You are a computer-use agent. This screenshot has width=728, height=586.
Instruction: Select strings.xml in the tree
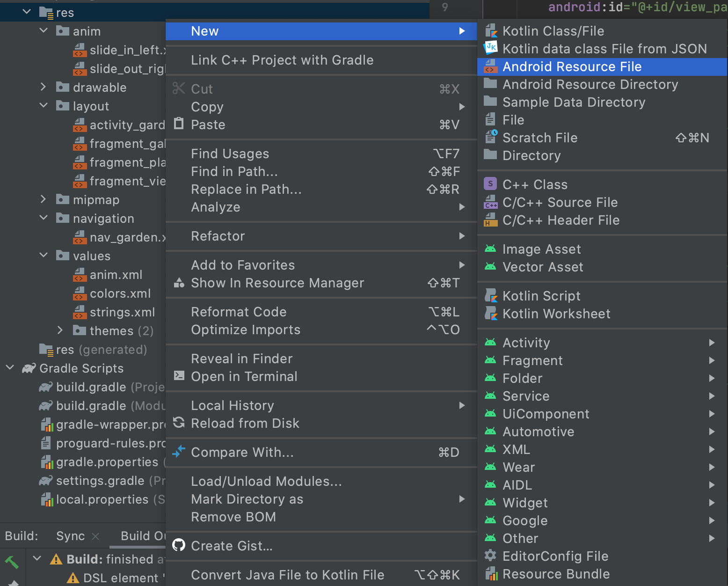tap(122, 312)
